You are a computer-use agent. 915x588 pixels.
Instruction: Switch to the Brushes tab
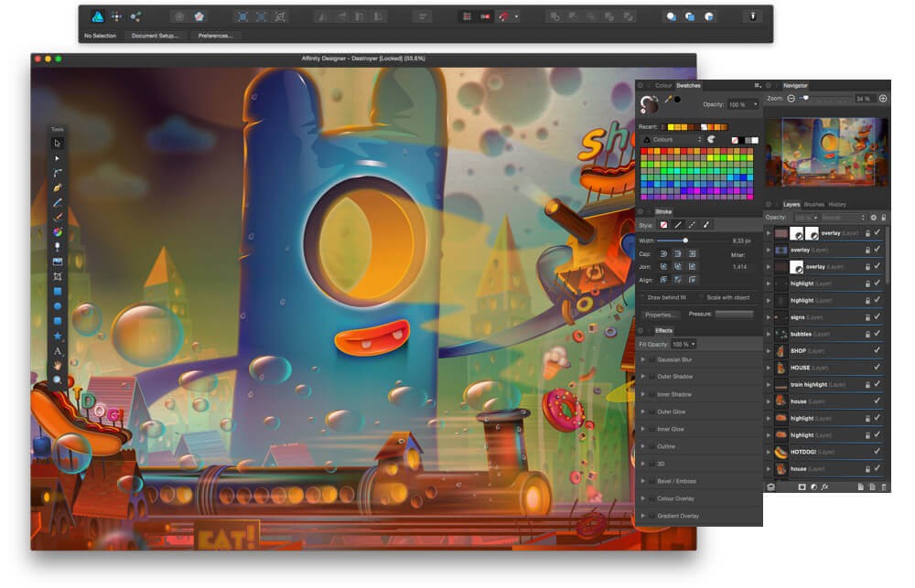813,205
